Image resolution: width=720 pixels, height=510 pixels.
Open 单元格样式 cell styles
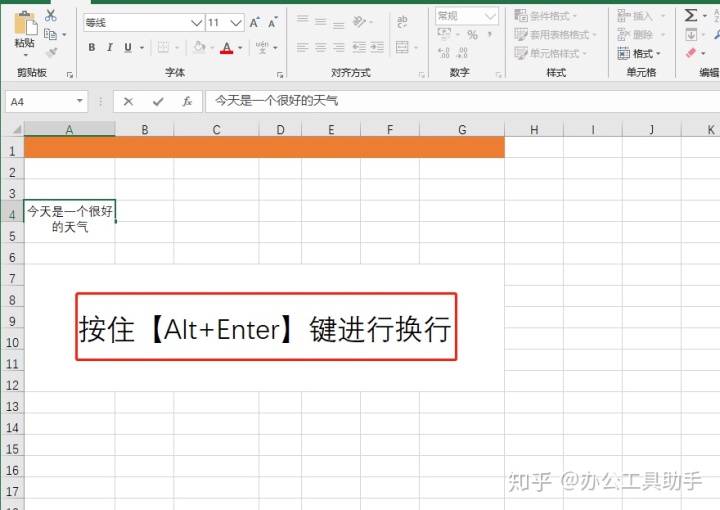(x=551, y=53)
